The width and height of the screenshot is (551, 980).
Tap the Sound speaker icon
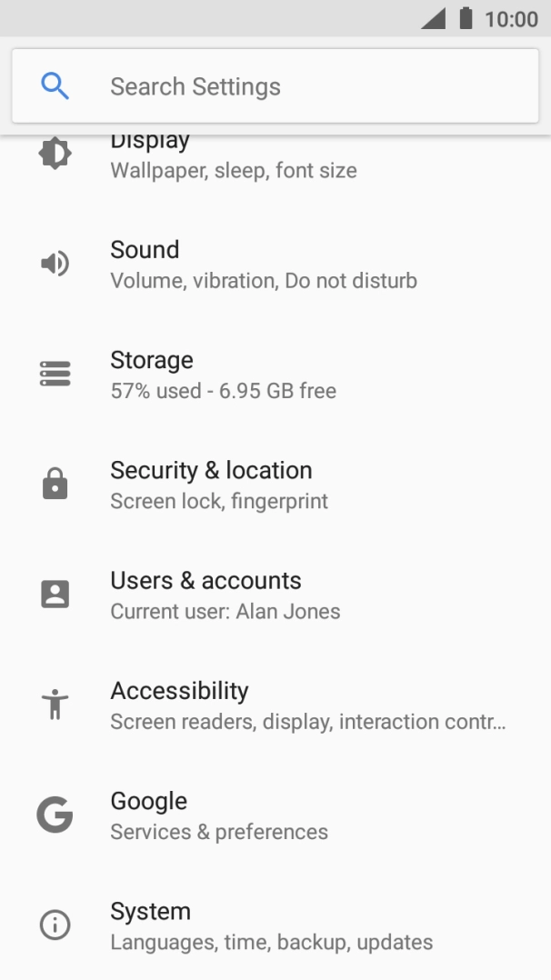(x=55, y=264)
